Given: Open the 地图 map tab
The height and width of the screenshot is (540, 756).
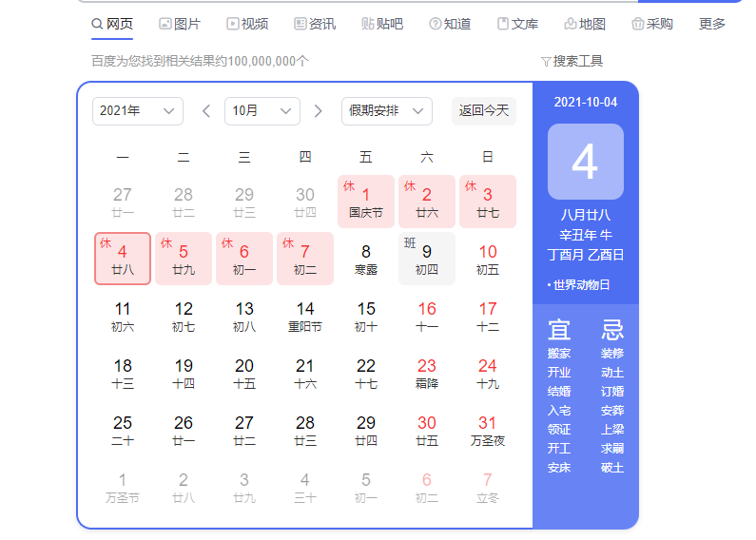Looking at the screenshot, I should [x=585, y=24].
